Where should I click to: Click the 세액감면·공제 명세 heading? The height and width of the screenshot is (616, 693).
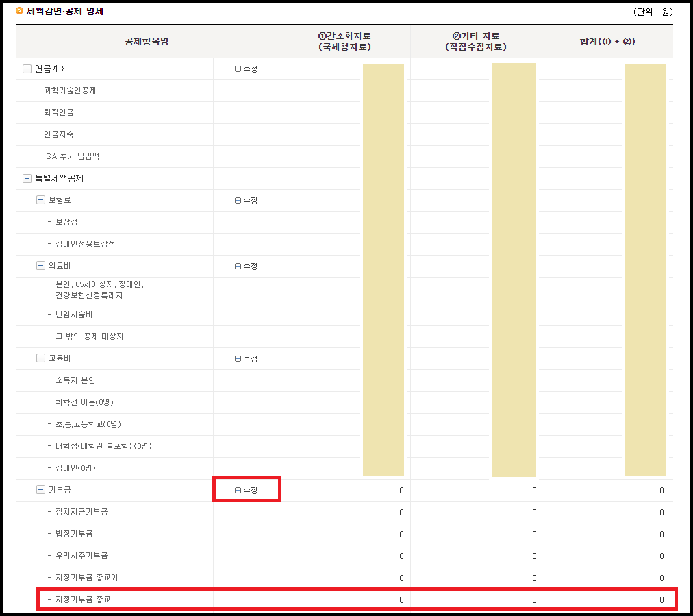coord(65,11)
